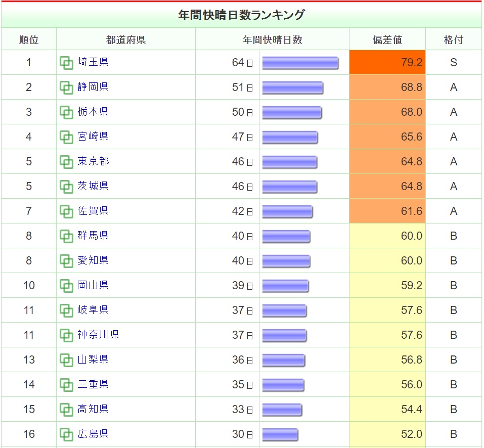This screenshot has width=484, height=448.
Task: Click the orange 79.2 score cell
Action: click(x=387, y=62)
